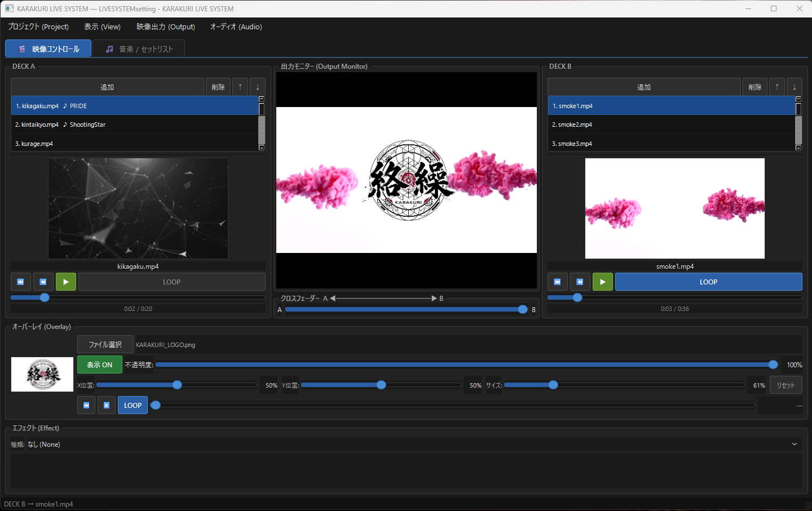Turn off the overlay 表示 ON visibility toggle

pos(99,365)
